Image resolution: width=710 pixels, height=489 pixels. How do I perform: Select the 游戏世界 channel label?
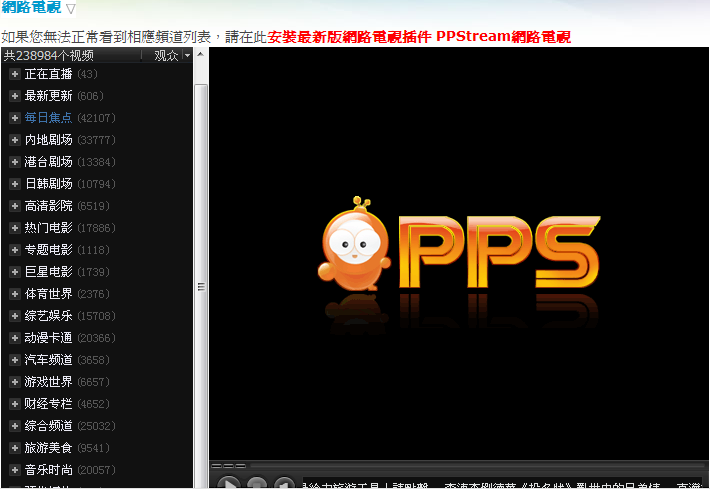pyautogui.click(x=48, y=382)
